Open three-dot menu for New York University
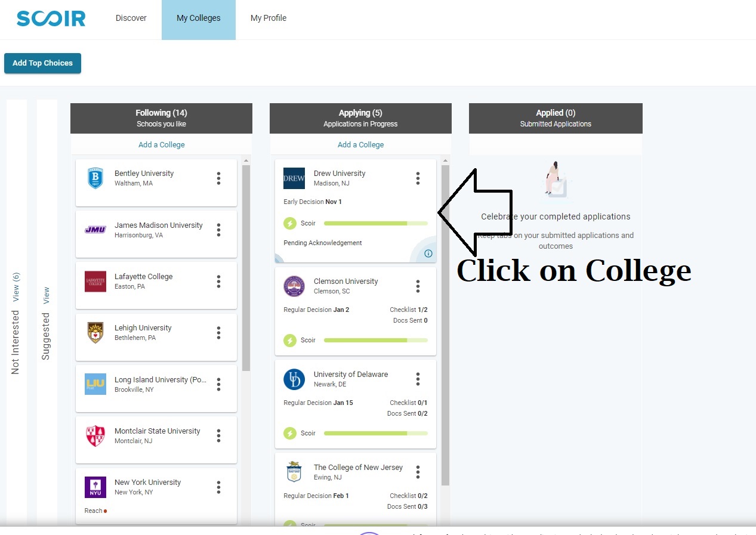This screenshot has height=535, width=756. [218, 487]
